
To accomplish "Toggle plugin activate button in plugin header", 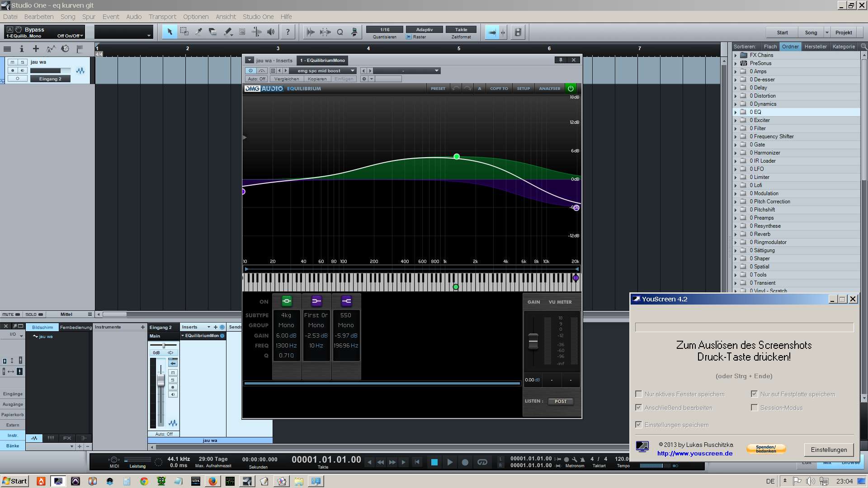I will [250, 70].
